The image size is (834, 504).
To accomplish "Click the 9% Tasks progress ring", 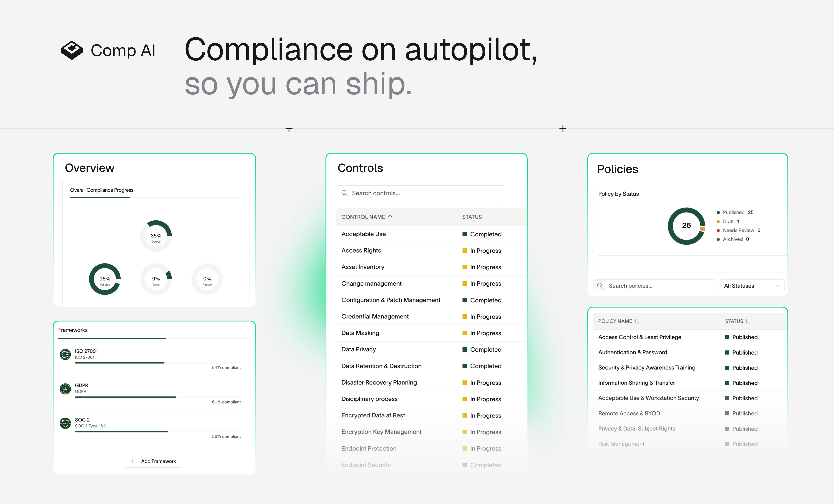I will [x=156, y=279].
